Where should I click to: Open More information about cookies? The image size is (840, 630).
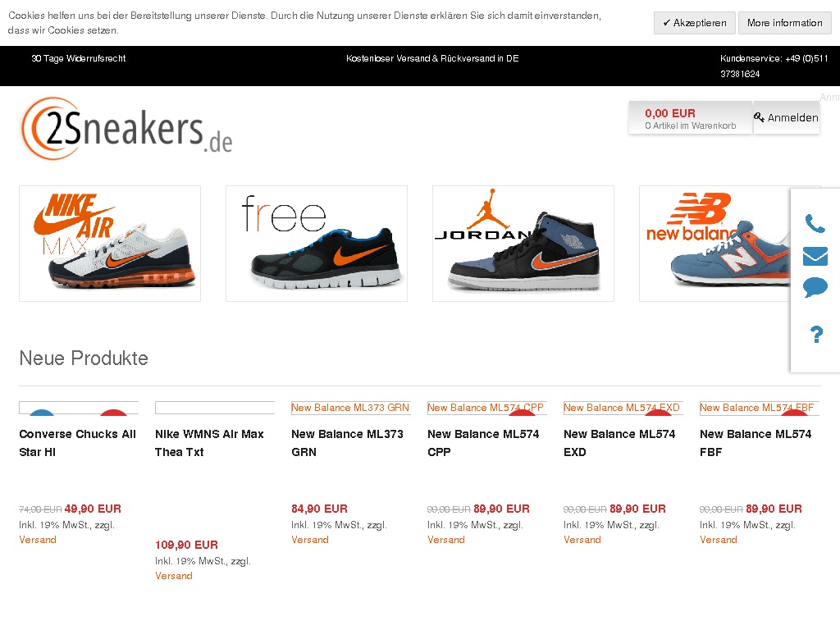pos(784,23)
